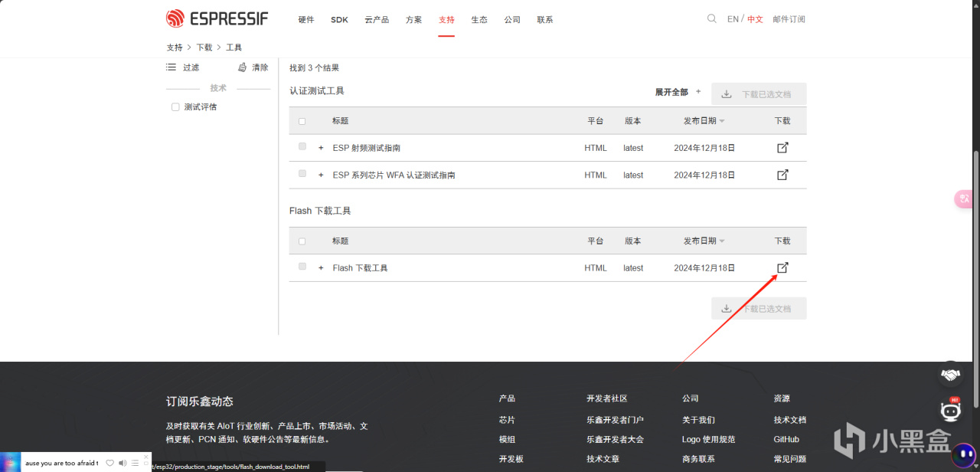Open Flash 下载工具 title link
980x472 pixels.
point(361,268)
